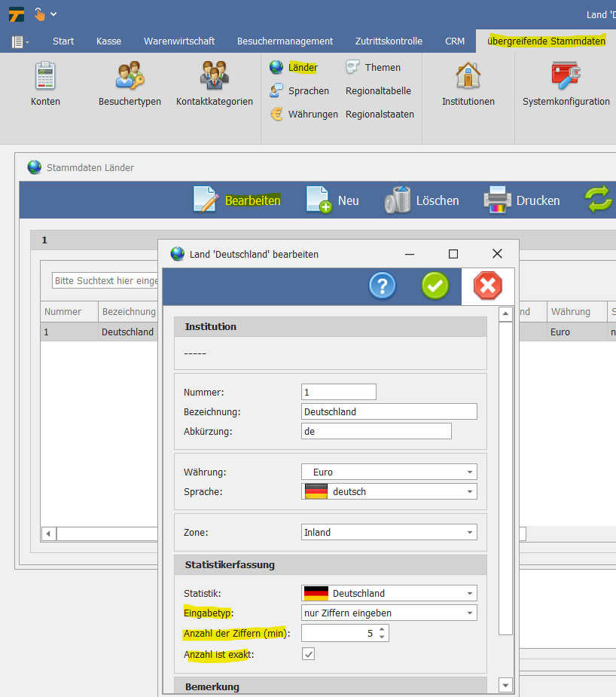Confirm changes with the green checkmark
616x697 pixels.
pos(435,286)
